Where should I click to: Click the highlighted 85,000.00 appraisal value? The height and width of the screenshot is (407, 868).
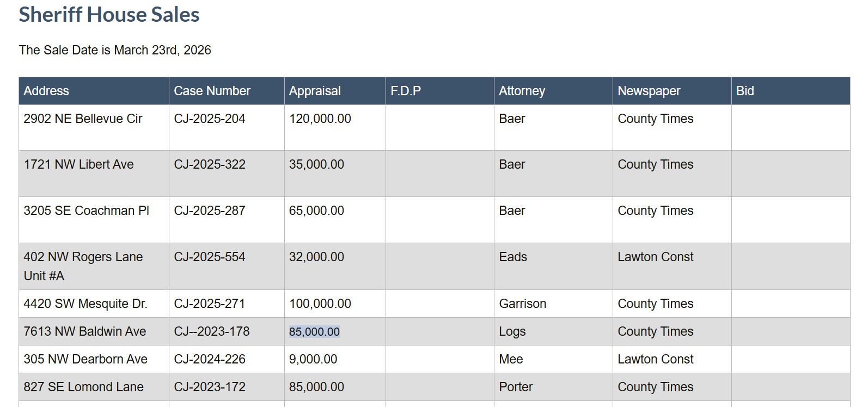[314, 331]
